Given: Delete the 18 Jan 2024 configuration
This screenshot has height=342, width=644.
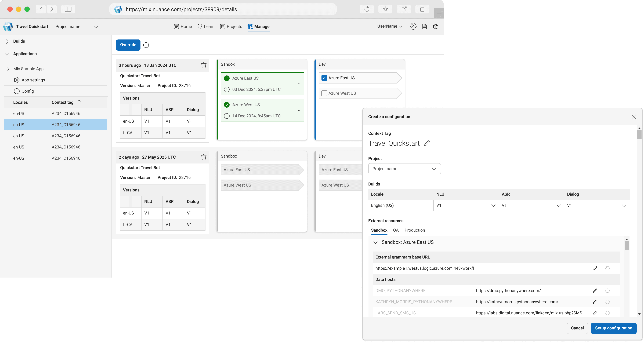Looking at the screenshot, I should click(x=204, y=65).
